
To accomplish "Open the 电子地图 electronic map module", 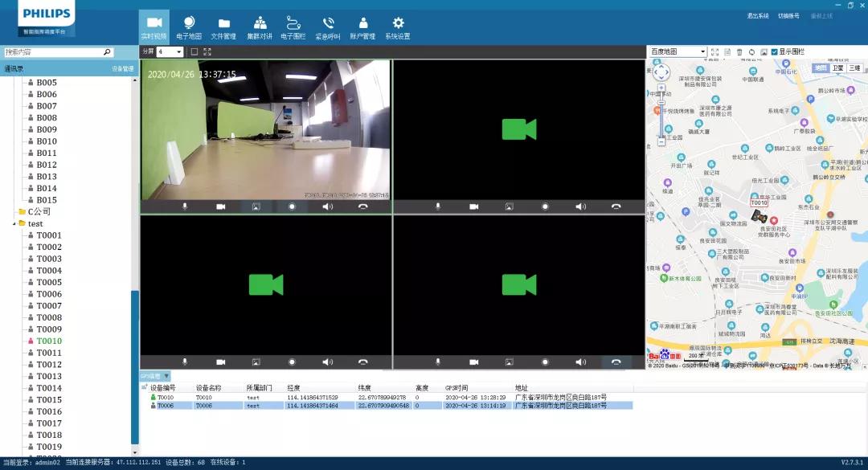I will [189, 27].
